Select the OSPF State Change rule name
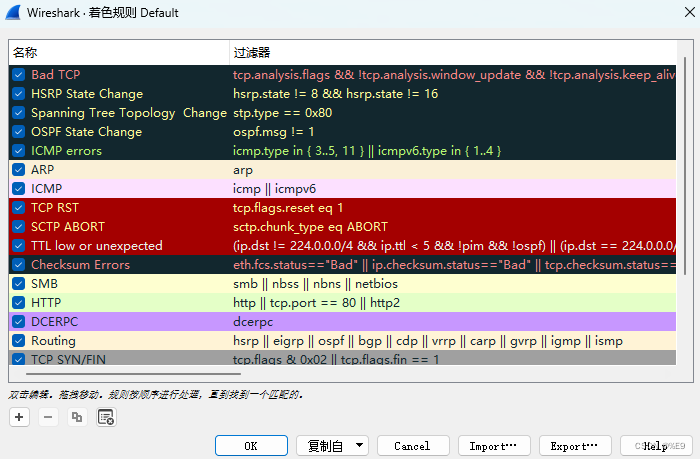Screen dimensions: 700x459 (x=87, y=132)
